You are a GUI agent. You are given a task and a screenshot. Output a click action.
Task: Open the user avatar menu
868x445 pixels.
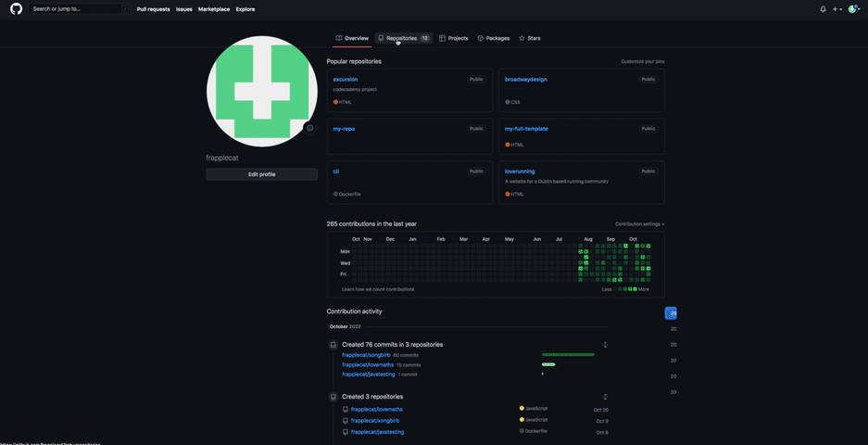[x=855, y=9]
